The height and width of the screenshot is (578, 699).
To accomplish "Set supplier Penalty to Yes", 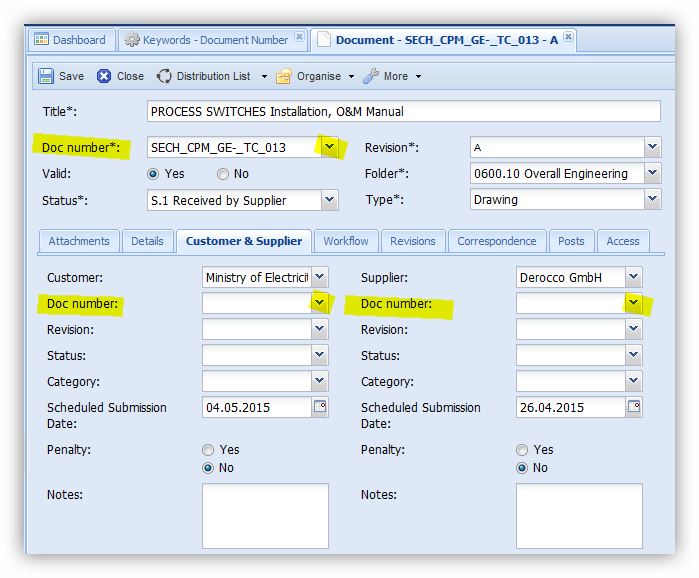I will tap(522, 450).
